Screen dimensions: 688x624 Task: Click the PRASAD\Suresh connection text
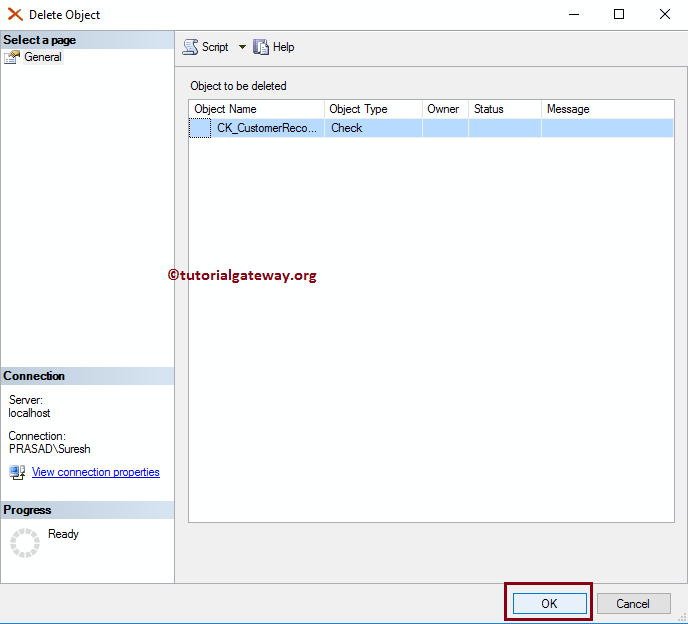pos(50,449)
